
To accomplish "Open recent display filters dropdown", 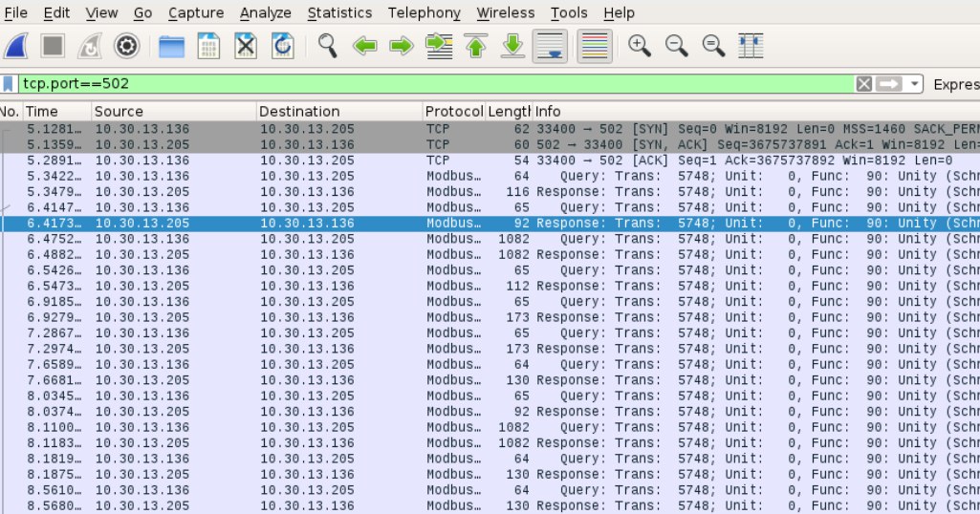I will [x=914, y=84].
